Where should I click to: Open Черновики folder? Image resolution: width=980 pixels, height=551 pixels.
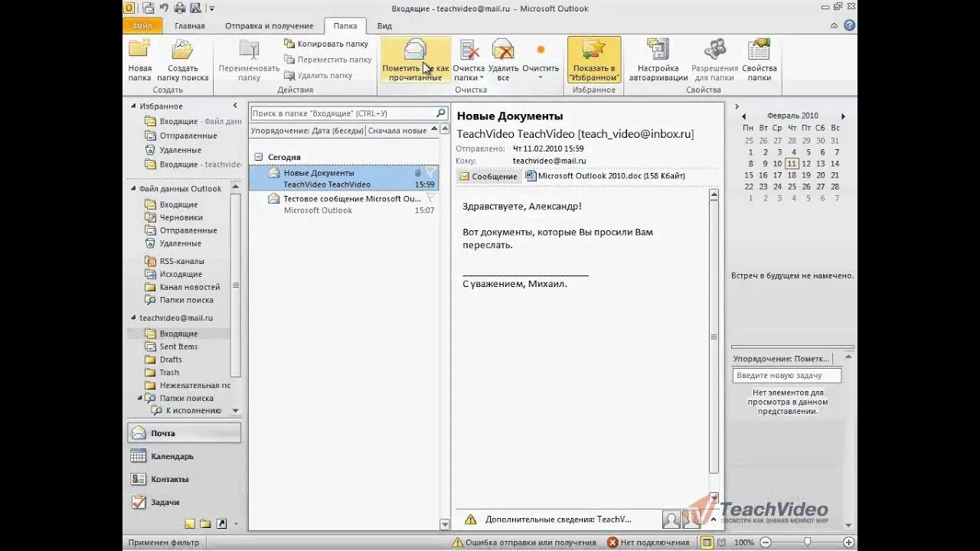pos(181,217)
